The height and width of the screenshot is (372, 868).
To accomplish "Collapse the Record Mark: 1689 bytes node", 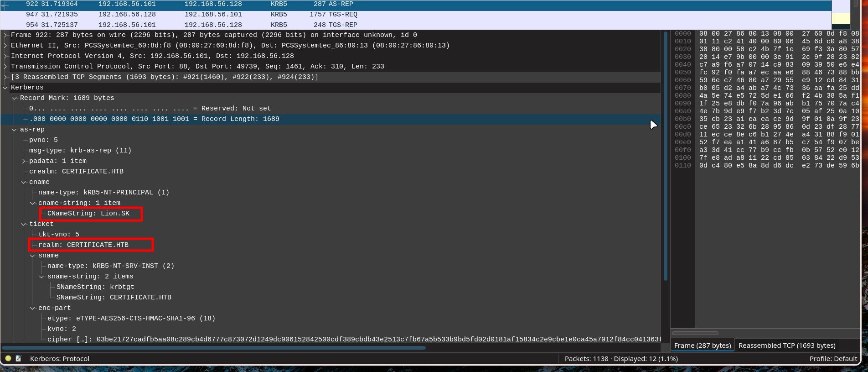I will pyautogui.click(x=15, y=98).
